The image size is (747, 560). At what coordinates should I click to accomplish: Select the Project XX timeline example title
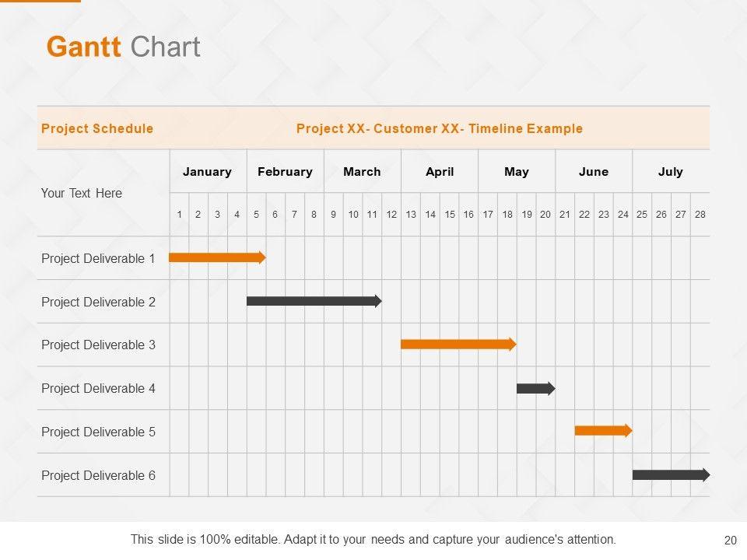[440, 128]
